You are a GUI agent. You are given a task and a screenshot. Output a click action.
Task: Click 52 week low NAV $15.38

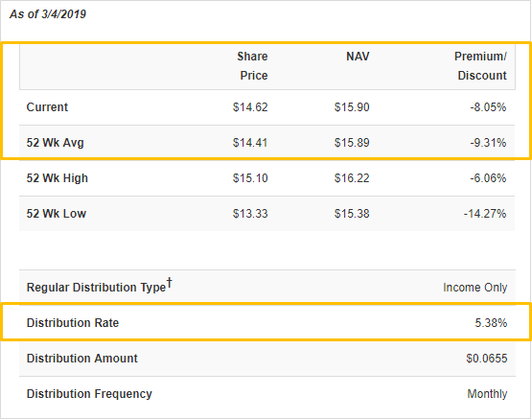[352, 214]
